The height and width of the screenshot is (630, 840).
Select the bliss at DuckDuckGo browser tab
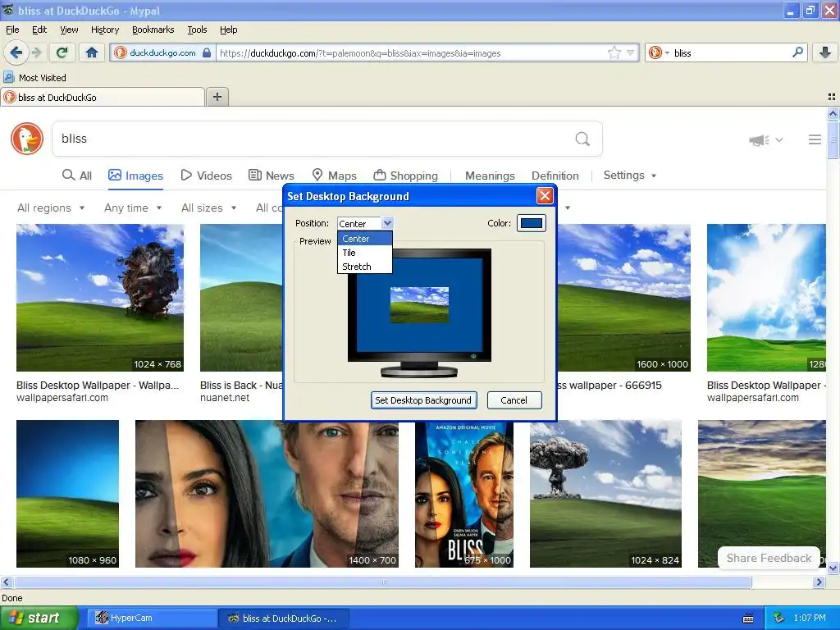click(x=103, y=97)
